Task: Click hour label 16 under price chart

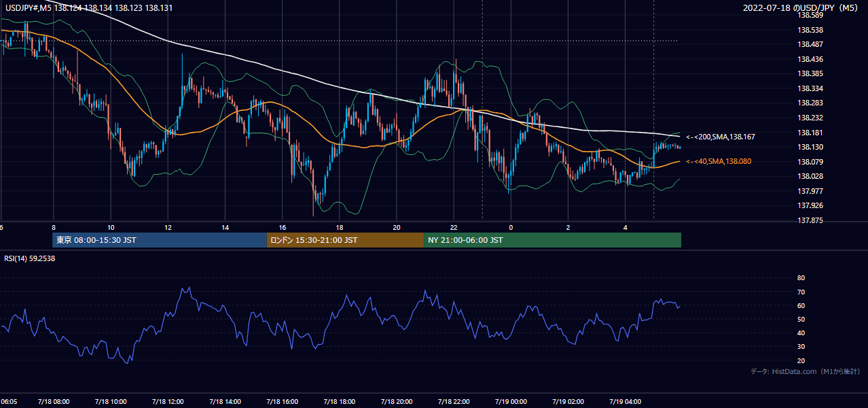Action: click(x=282, y=227)
